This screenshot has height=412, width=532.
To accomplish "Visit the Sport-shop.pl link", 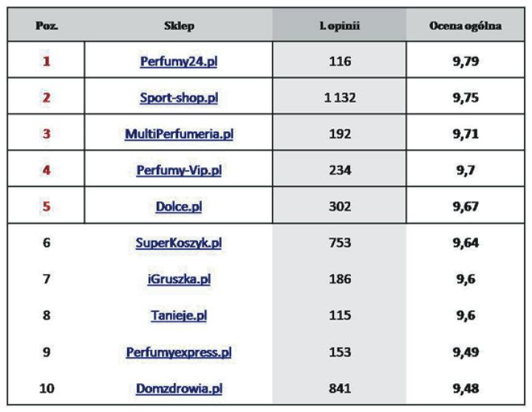I will [x=178, y=98].
